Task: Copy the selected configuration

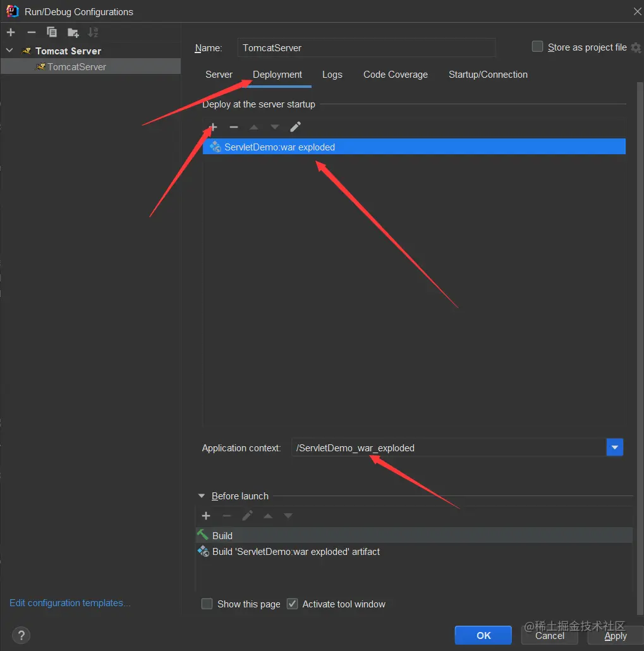Action: tap(52, 32)
